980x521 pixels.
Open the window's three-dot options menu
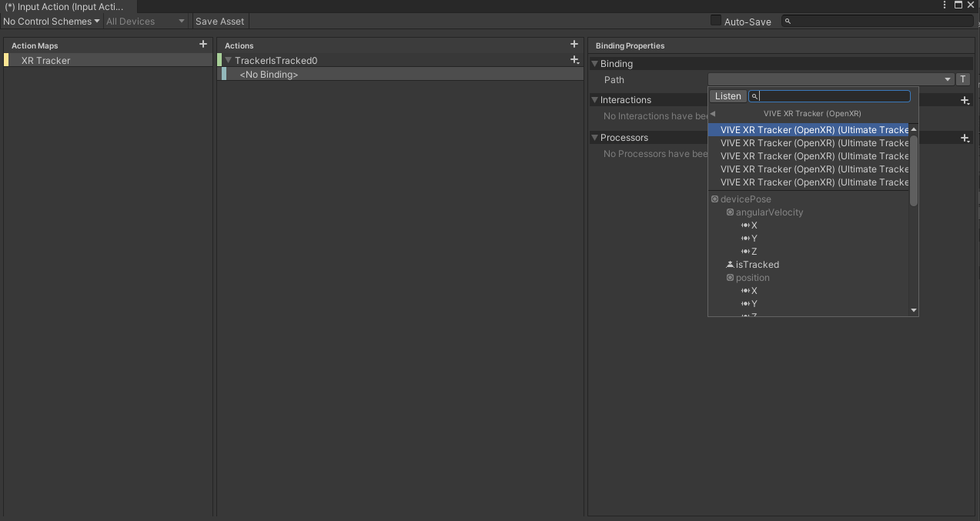click(x=945, y=5)
